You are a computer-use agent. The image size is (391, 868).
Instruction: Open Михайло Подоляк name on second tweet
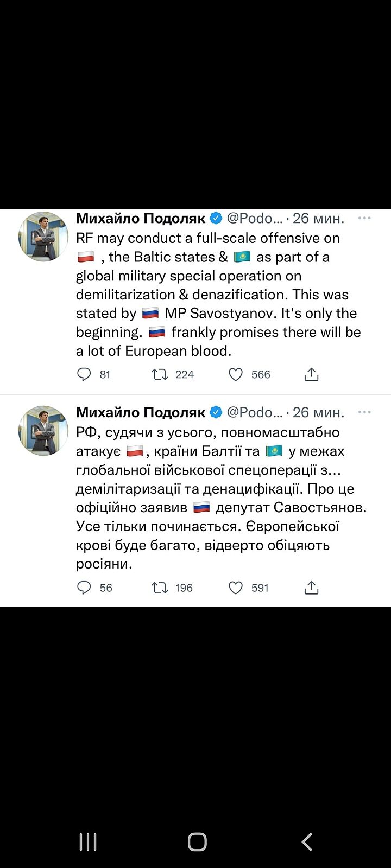tap(141, 412)
